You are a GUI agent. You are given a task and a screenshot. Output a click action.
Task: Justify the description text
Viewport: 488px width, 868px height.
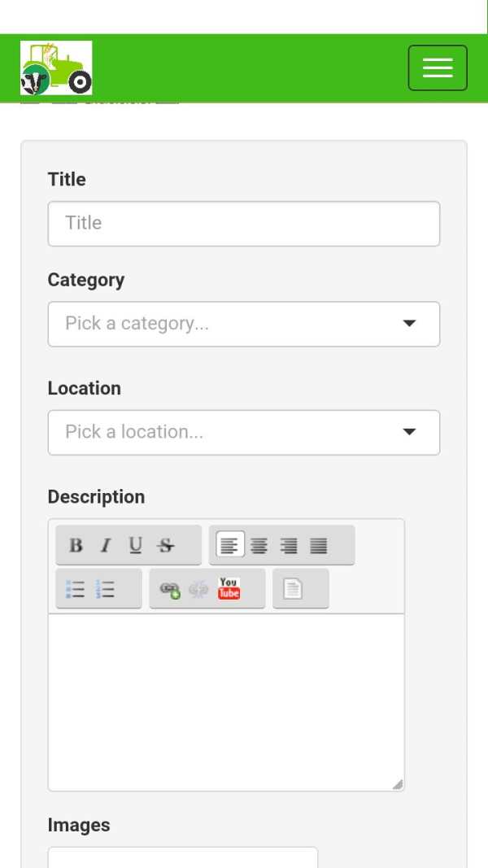click(319, 545)
